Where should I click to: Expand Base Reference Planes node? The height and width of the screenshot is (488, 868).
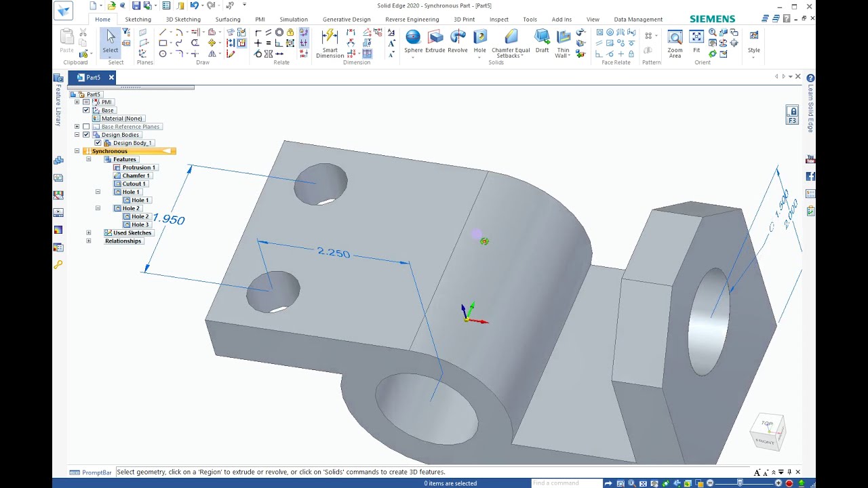click(77, 127)
